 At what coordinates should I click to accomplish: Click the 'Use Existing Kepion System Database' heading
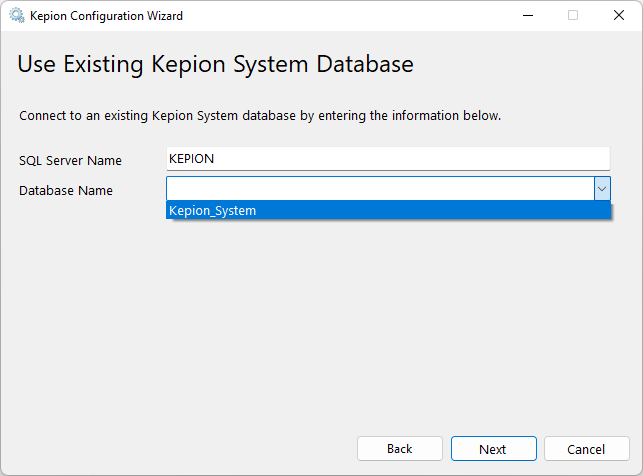click(x=215, y=64)
